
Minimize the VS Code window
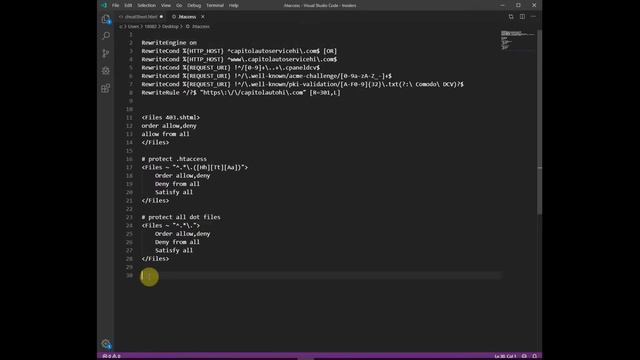(502, 5)
